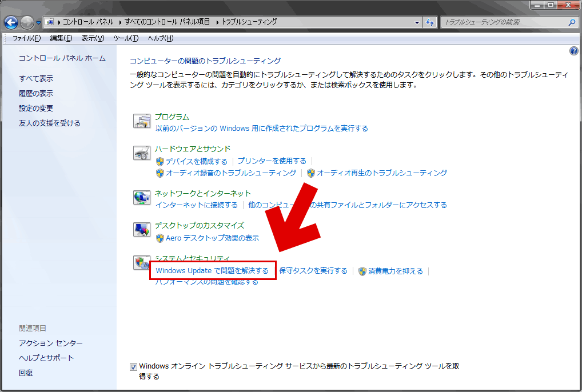Click the Back navigation arrow button
Screen dimensions: 582x392
tap(11, 23)
